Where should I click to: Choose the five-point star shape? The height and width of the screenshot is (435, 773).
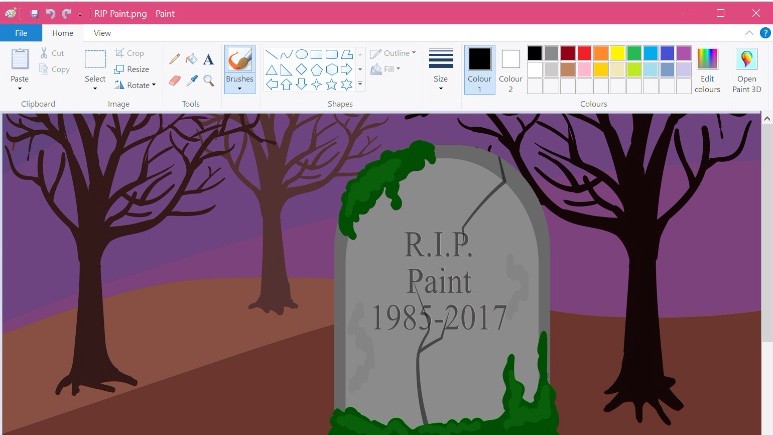tap(332, 84)
